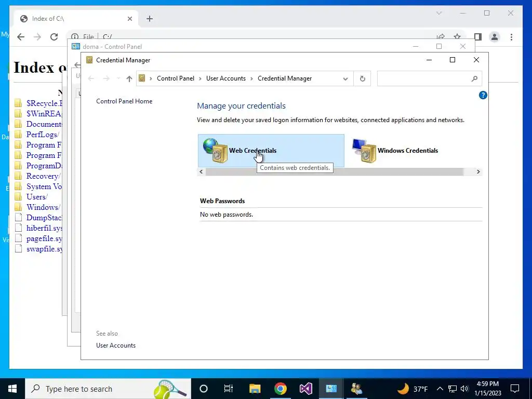Expand address bar previous locations dropdown
The image size is (532, 399).
click(x=345, y=79)
